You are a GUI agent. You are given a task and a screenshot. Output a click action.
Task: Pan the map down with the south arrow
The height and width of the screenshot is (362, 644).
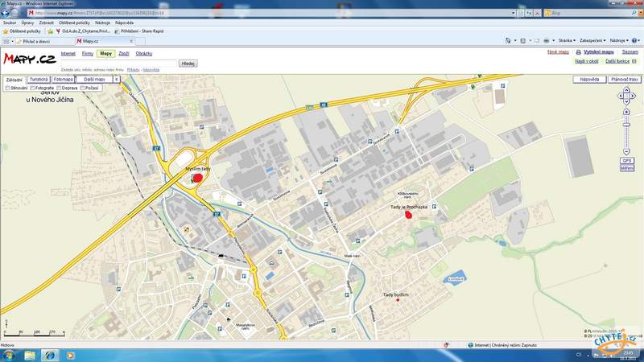[626, 102]
